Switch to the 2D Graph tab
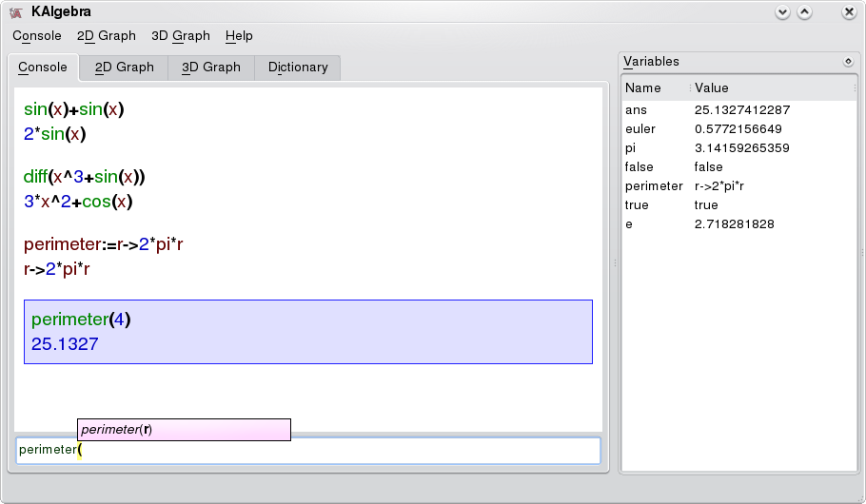 tap(125, 68)
